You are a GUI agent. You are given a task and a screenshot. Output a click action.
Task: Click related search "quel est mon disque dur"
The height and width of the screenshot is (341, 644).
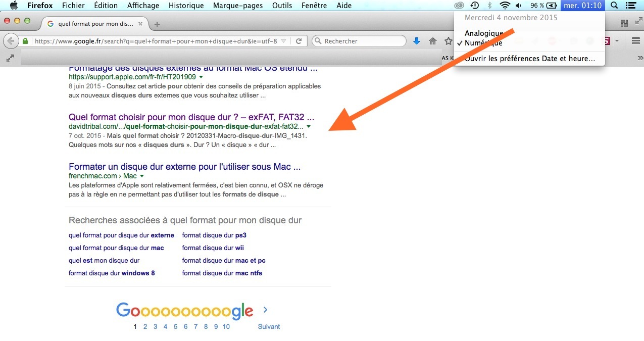click(x=104, y=261)
